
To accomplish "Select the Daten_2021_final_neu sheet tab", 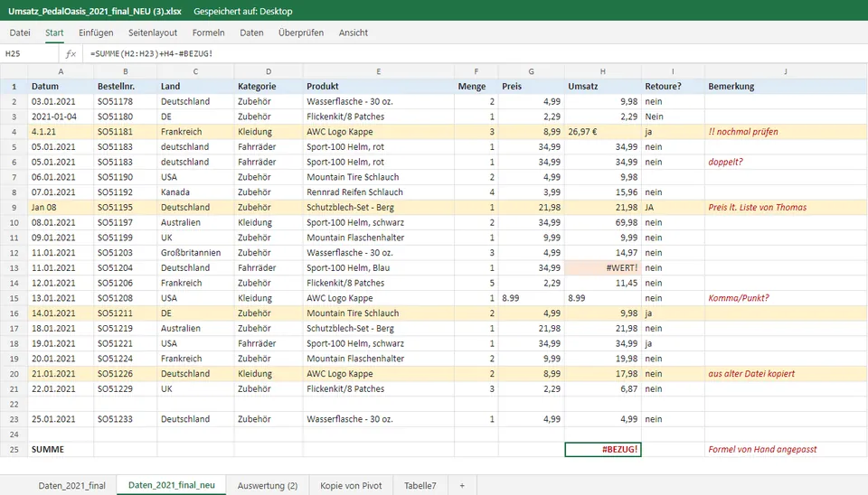I will point(172,485).
